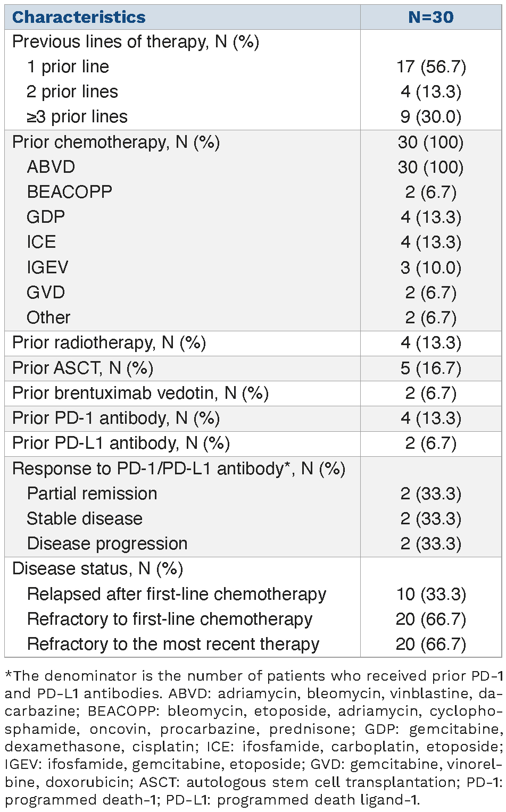
Task: Click the "17 (56.7)" value cell
Action: click(430, 66)
